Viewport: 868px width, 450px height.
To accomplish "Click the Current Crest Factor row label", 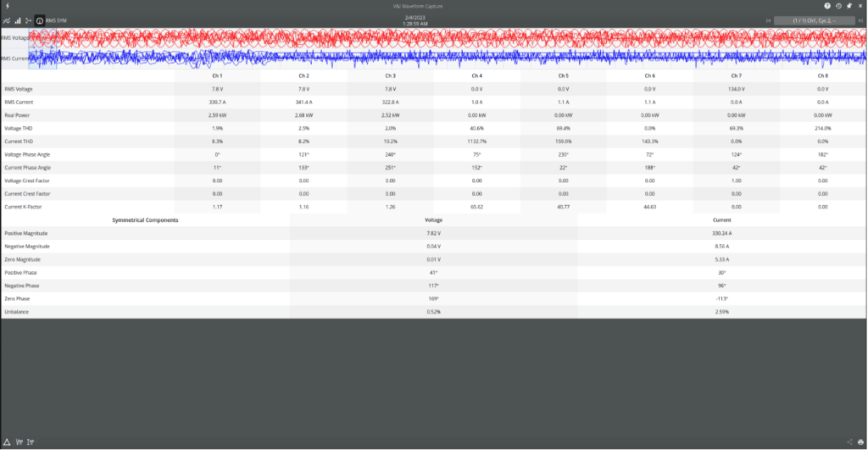I will (27, 194).
